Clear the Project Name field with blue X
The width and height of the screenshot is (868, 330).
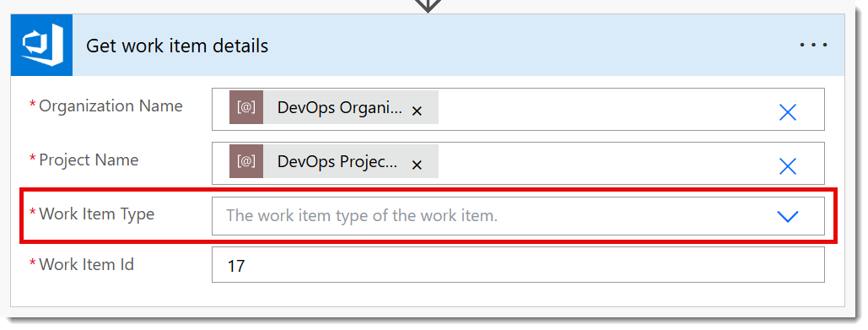tap(787, 166)
